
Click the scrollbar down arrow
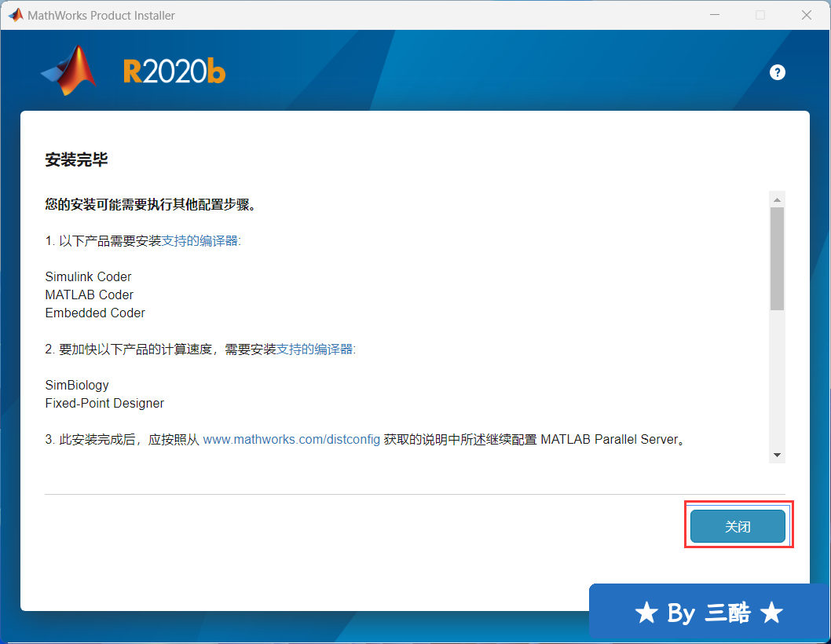[777, 455]
